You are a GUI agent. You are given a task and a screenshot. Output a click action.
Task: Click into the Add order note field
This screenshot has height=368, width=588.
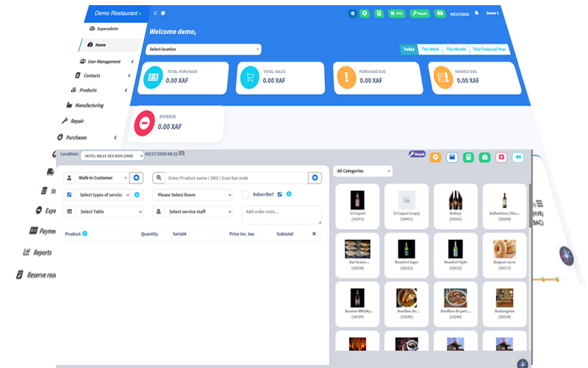coord(282,215)
